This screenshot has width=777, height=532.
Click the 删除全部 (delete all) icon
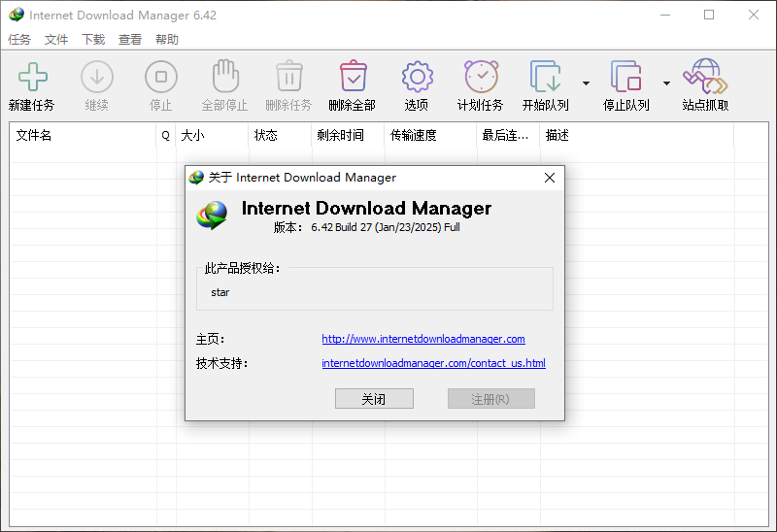pyautogui.click(x=354, y=76)
